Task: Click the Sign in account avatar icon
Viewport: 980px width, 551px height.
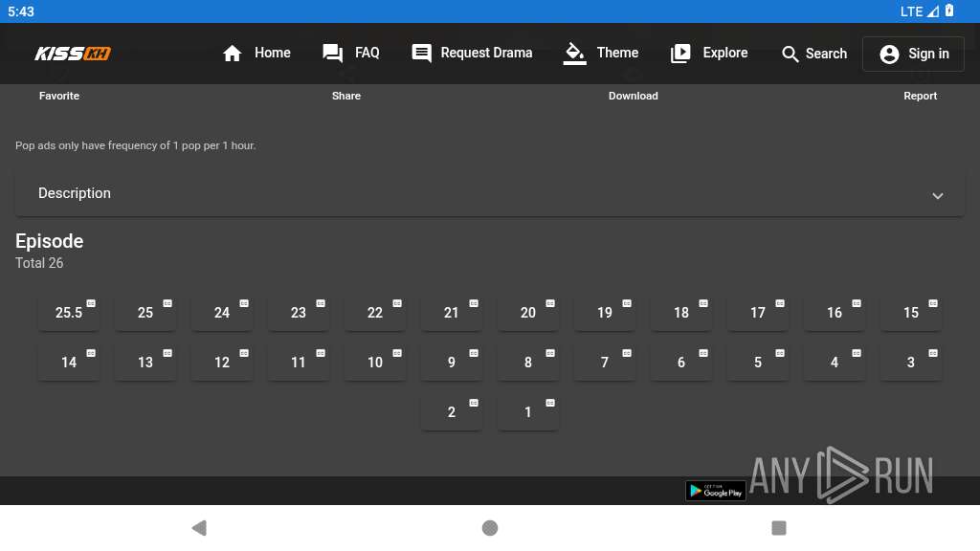Action: pyautogui.click(x=889, y=55)
